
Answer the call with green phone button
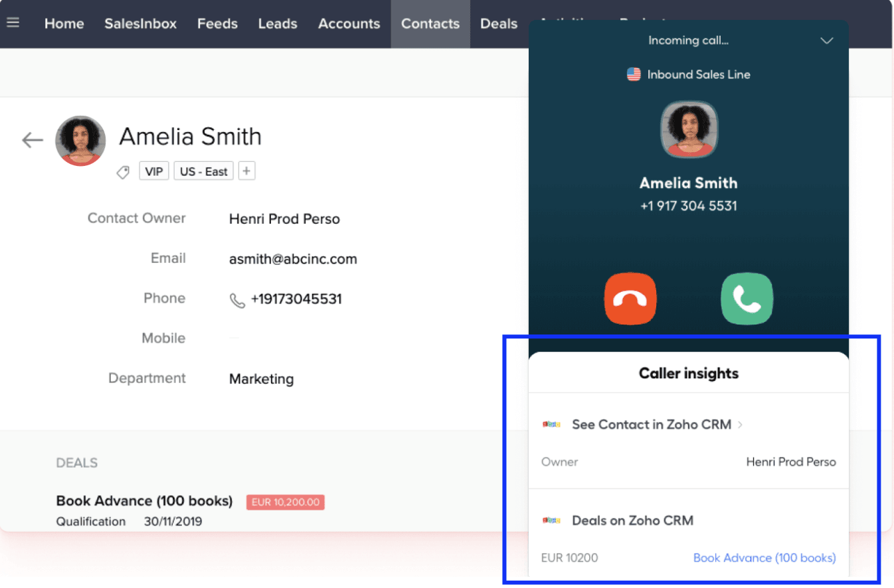tap(747, 299)
